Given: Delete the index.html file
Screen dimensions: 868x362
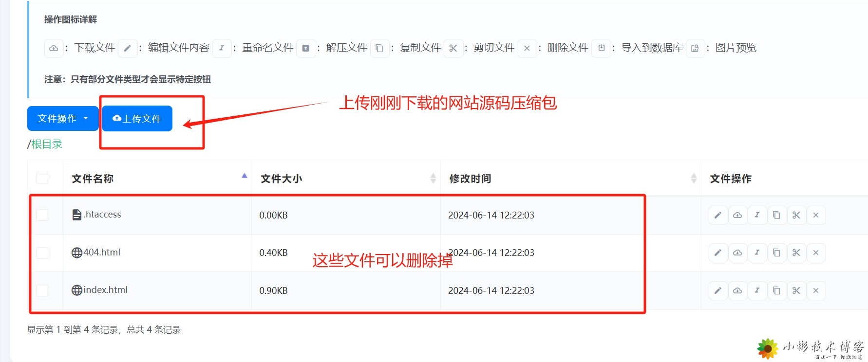Looking at the screenshot, I should click(x=816, y=290).
